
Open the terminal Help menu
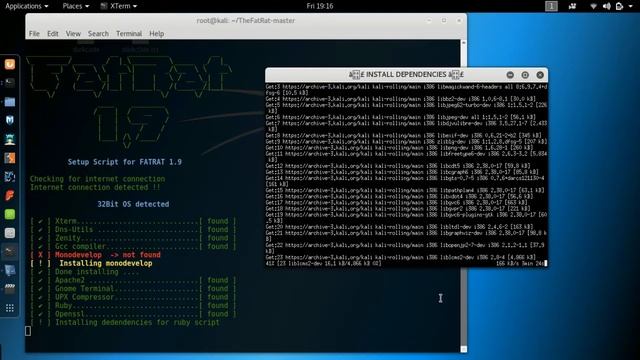click(x=156, y=33)
